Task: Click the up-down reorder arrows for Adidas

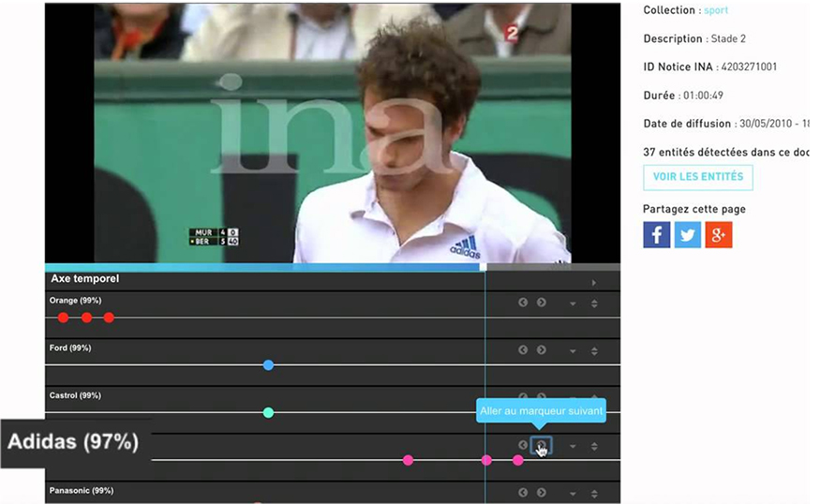Action: (594, 447)
